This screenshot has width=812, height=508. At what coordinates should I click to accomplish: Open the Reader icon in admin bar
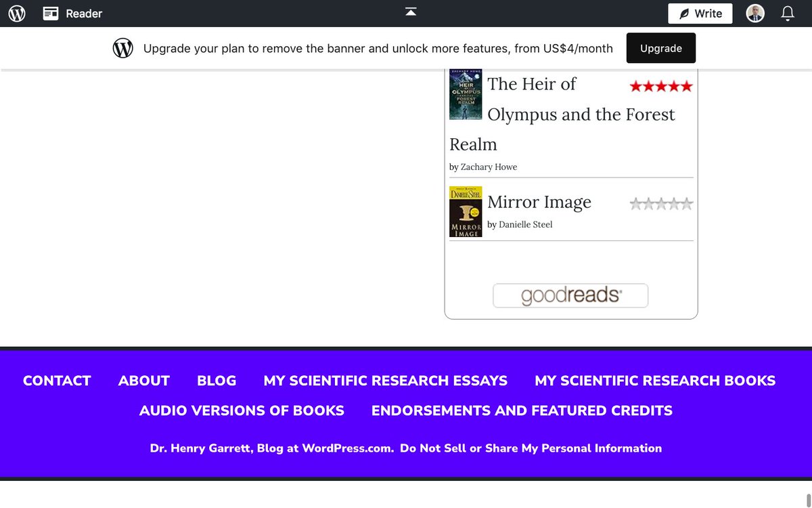51,13
